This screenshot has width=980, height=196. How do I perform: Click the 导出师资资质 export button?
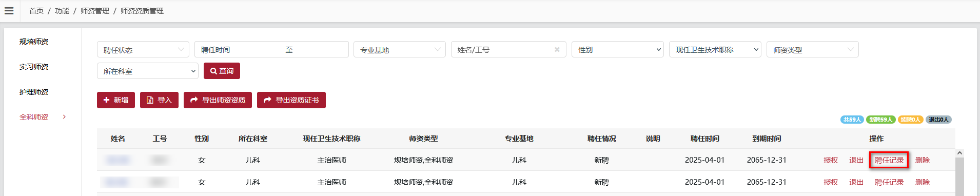click(218, 100)
